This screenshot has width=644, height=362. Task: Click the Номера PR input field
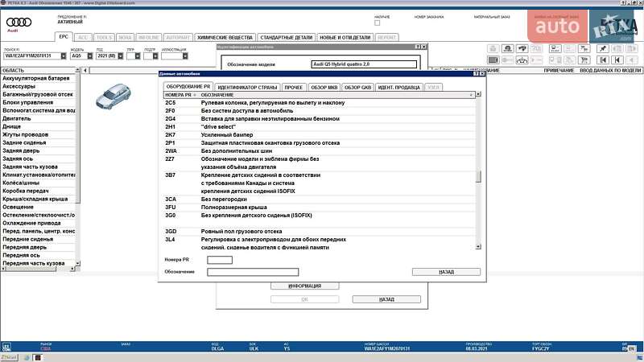click(x=220, y=260)
